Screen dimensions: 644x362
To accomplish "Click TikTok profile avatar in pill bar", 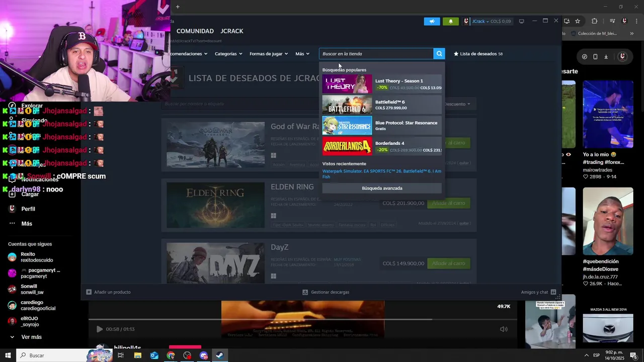I will click(622, 57).
